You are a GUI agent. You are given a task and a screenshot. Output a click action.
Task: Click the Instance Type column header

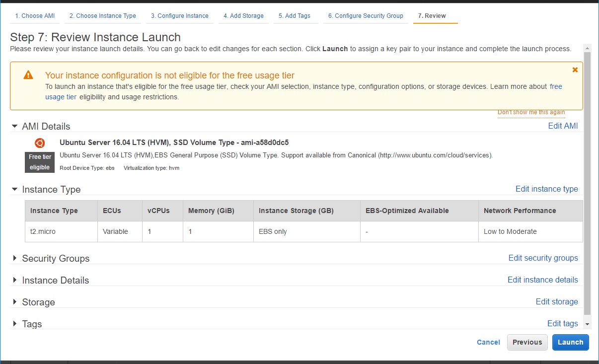(61, 211)
